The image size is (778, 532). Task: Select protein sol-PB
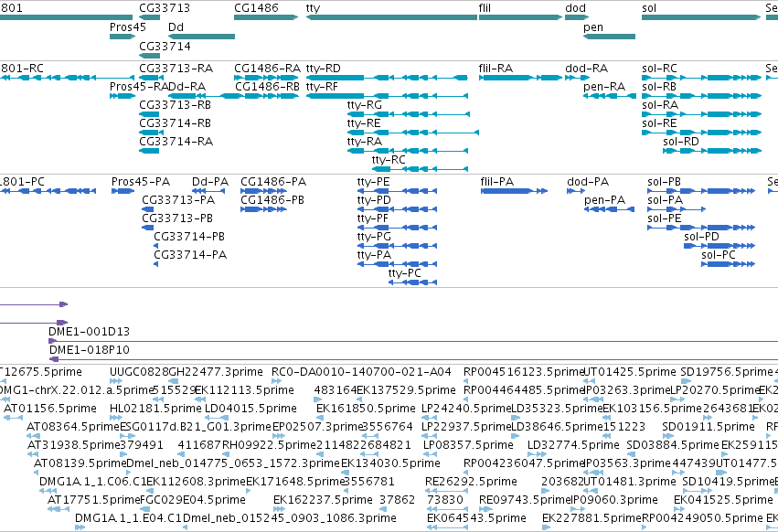[x=701, y=191]
